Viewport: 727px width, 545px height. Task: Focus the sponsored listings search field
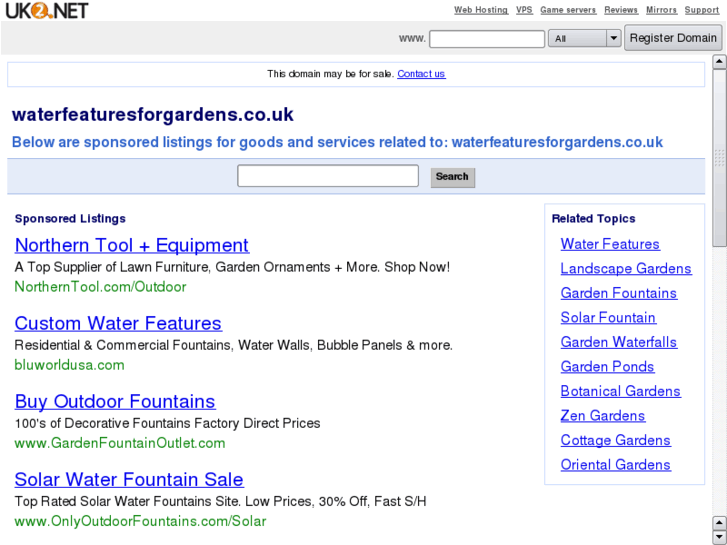(328, 176)
